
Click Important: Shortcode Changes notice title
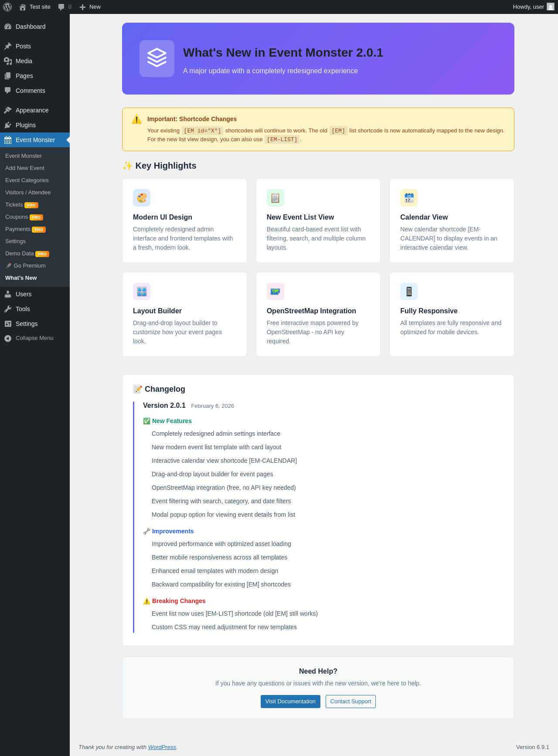pyautogui.click(x=192, y=119)
